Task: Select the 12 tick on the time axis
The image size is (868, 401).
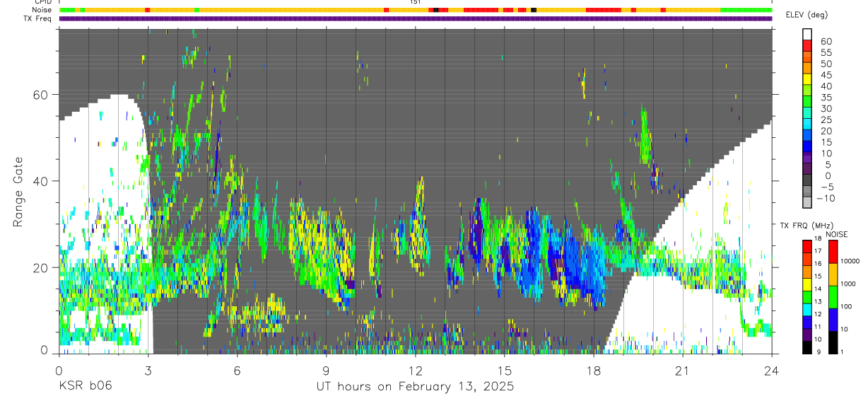Action: pos(415,371)
